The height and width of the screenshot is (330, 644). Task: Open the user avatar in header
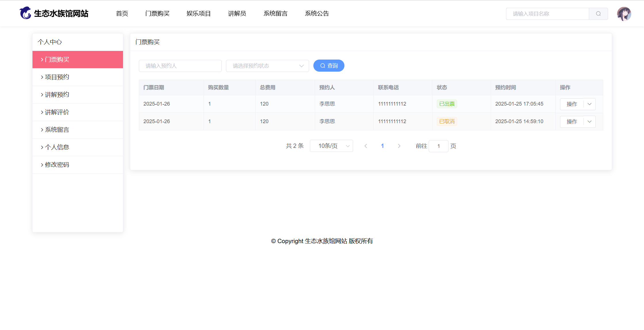(x=624, y=14)
